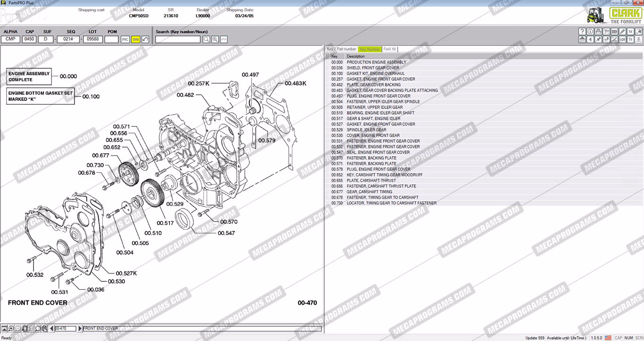
Task: Click the pushpin icon
Action: pyautogui.click(x=598, y=40)
